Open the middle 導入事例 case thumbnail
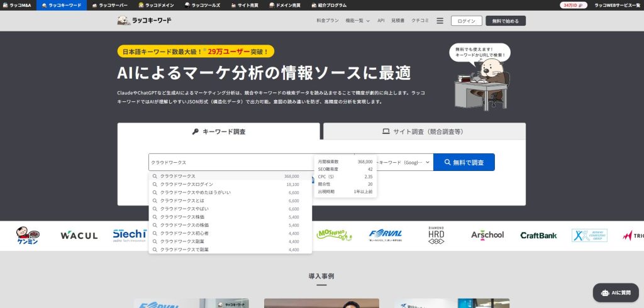644x308 pixels. [321, 303]
